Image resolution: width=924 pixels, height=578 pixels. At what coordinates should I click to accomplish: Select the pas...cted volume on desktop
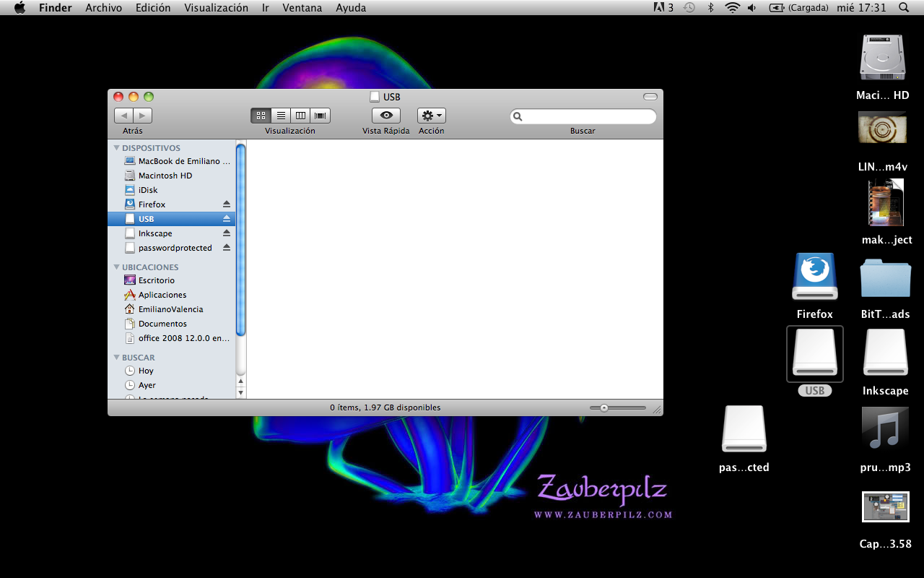[744, 429]
